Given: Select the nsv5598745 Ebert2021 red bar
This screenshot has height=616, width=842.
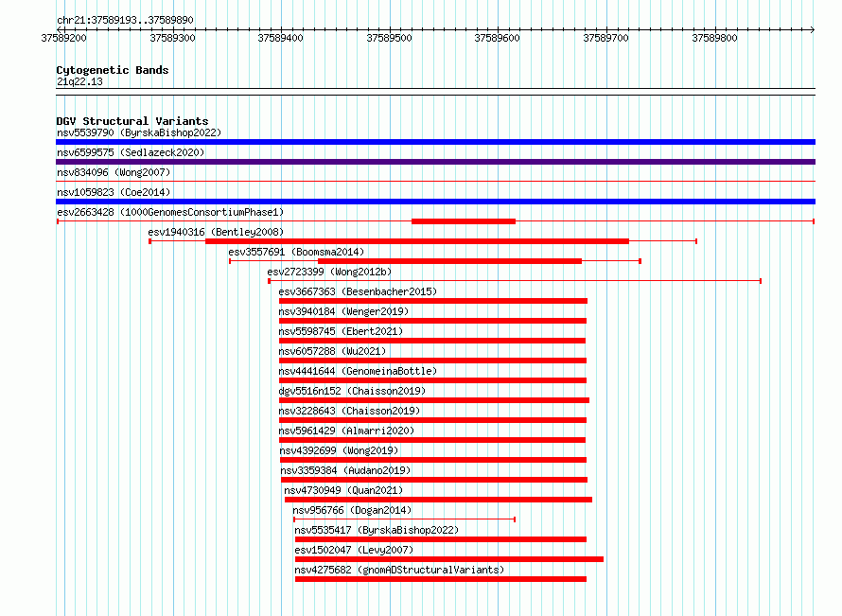Looking at the screenshot, I should (431, 341).
